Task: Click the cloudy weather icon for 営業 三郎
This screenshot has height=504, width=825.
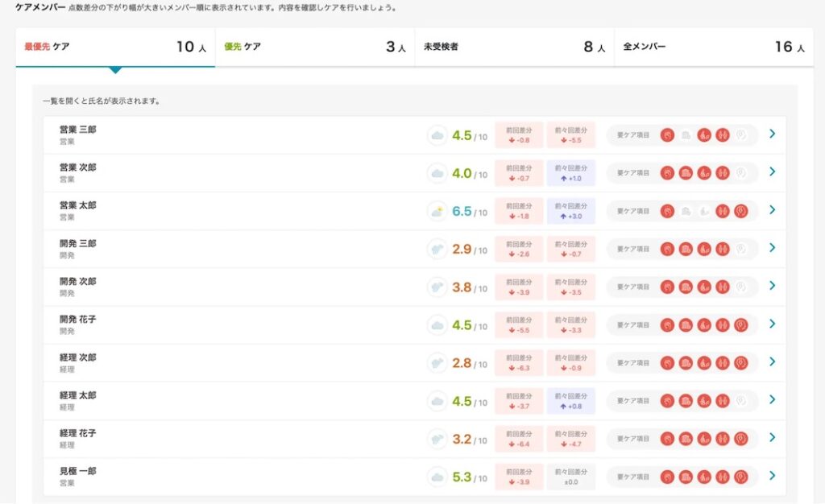Action: coord(437,135)
